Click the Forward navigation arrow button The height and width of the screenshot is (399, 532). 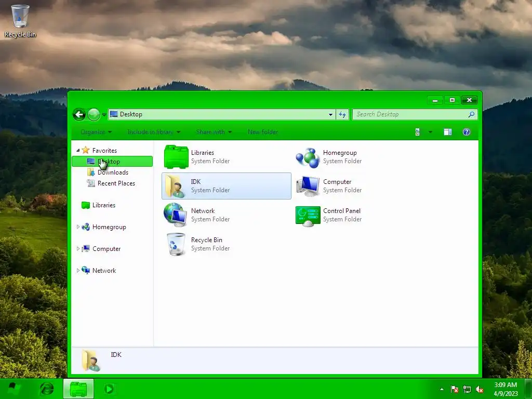[x=94, y=115]
